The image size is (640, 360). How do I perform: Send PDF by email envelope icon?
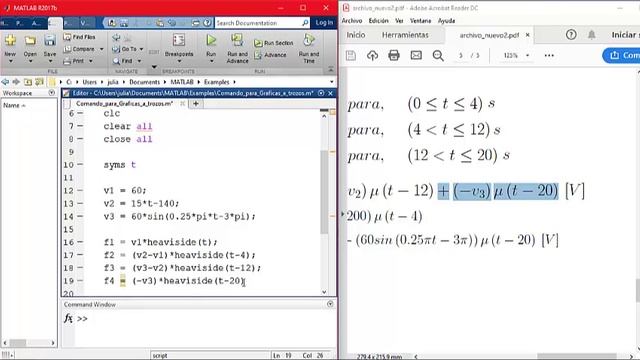pos(416,56)
